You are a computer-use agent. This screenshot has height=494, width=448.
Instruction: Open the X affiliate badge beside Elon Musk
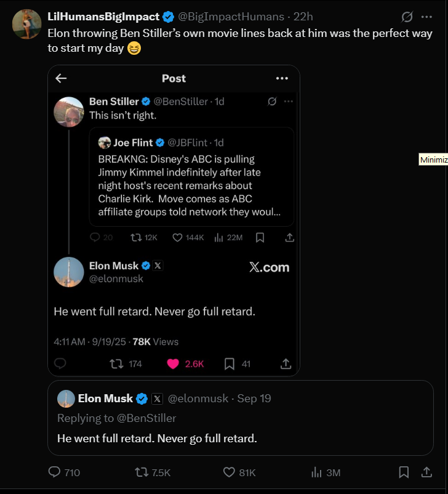(x=157, y=399)
